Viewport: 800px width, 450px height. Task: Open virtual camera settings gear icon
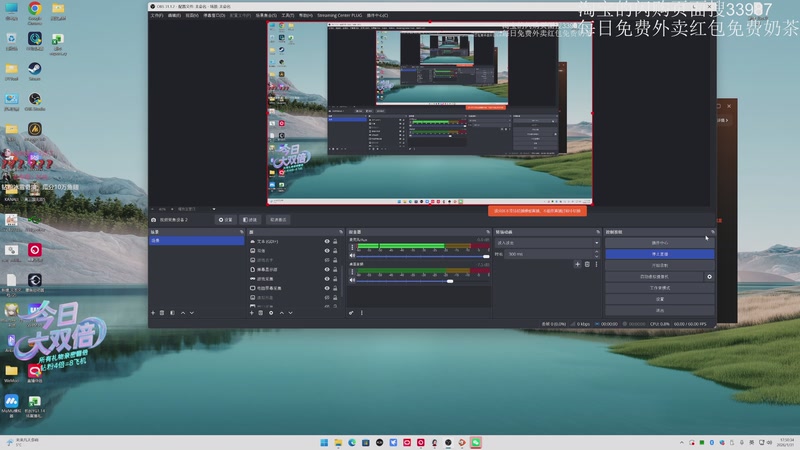(x=709, y=276)
